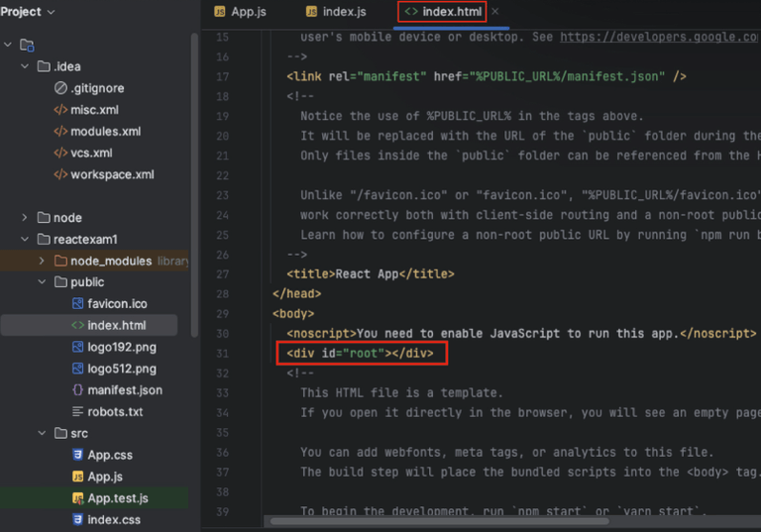Click the closing head tag line
This screenshot has height=532, width=761.
[x=296, y=294]
